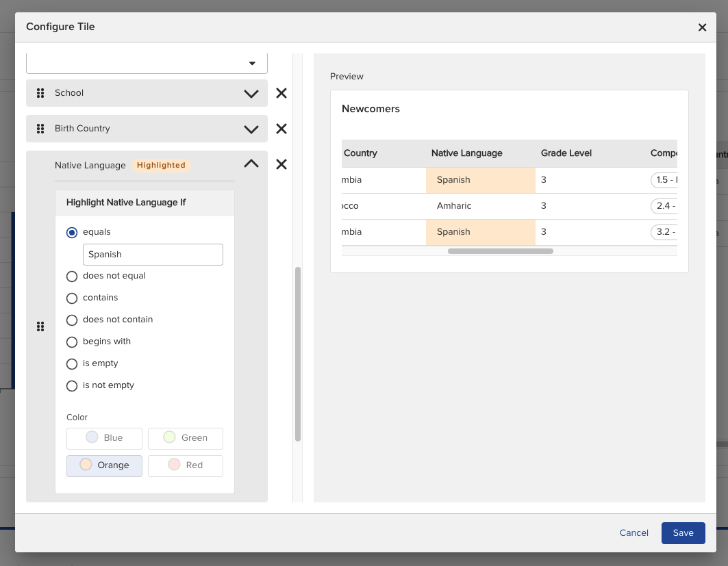Click the Birth Country row label
Image resolution: width=728 pixels, height=566 pixels.
coord(82,129)
